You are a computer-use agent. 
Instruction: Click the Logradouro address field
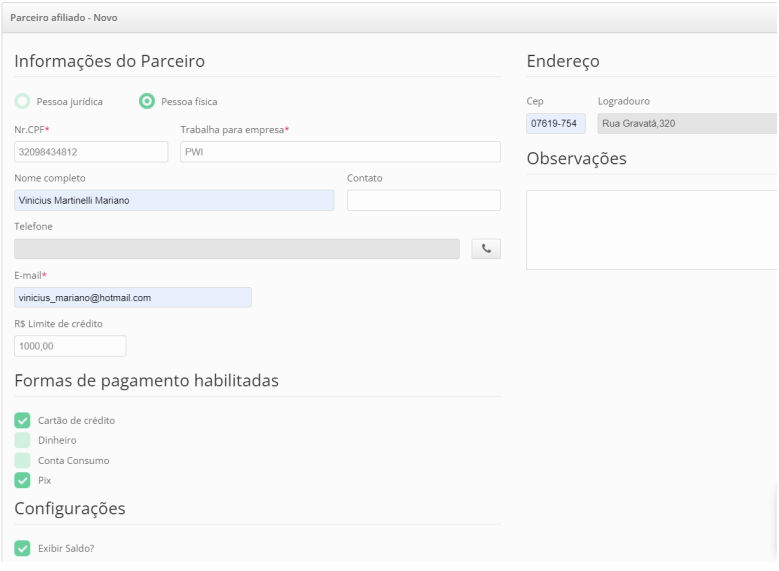(x=686, y=123)
